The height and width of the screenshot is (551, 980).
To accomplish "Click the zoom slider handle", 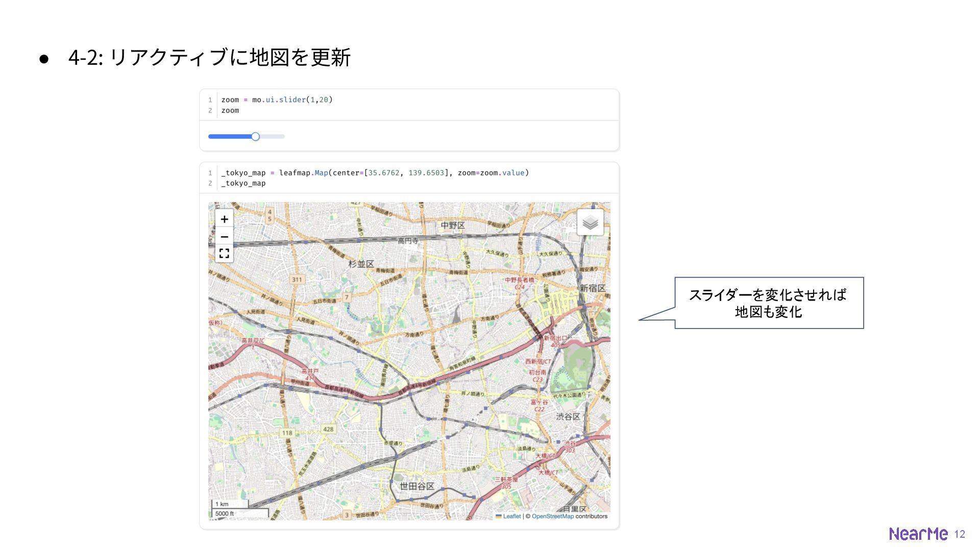I will click(256, 136).
